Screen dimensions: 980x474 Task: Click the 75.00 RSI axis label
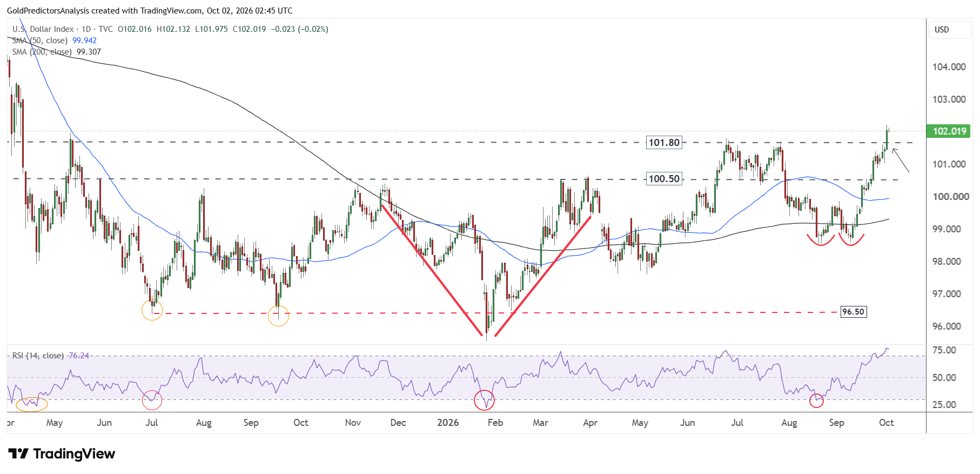[944, 350]
